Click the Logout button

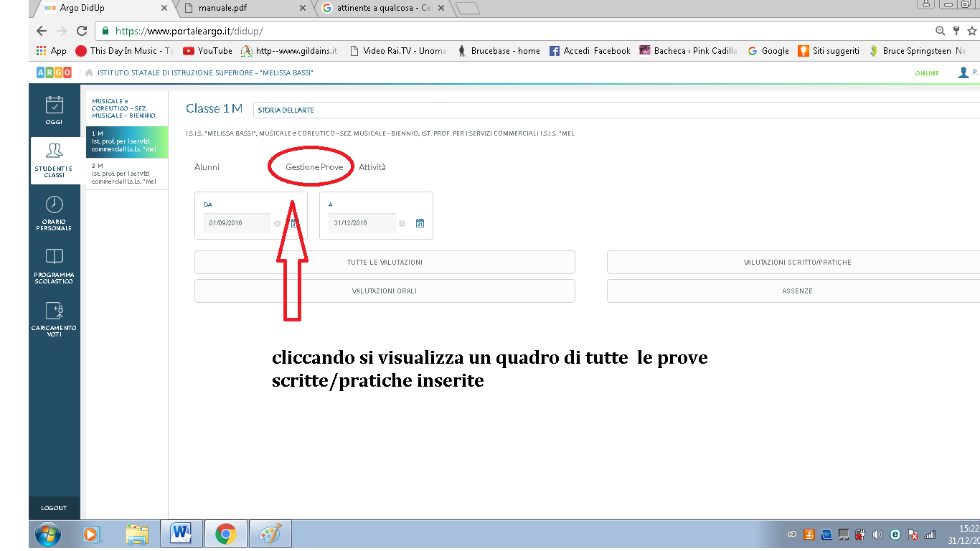coord(54,508)
